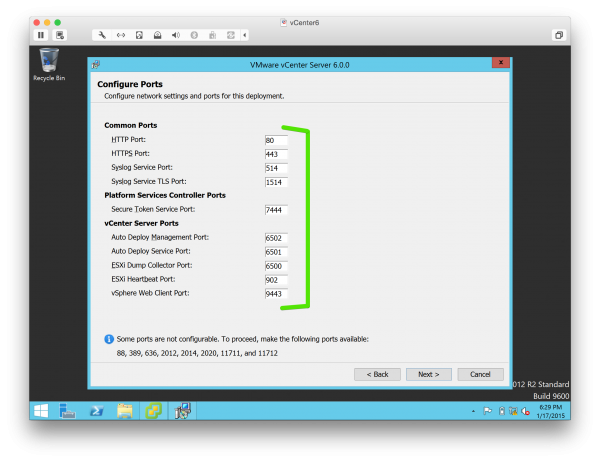Open the Windows Start button

click(x=41, y=411)
